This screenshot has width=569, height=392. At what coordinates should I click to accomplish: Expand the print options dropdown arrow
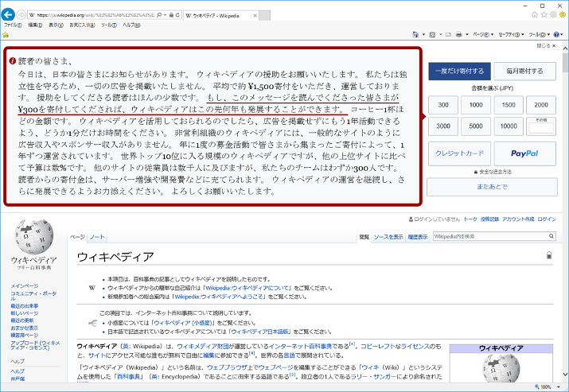[467, 34]
